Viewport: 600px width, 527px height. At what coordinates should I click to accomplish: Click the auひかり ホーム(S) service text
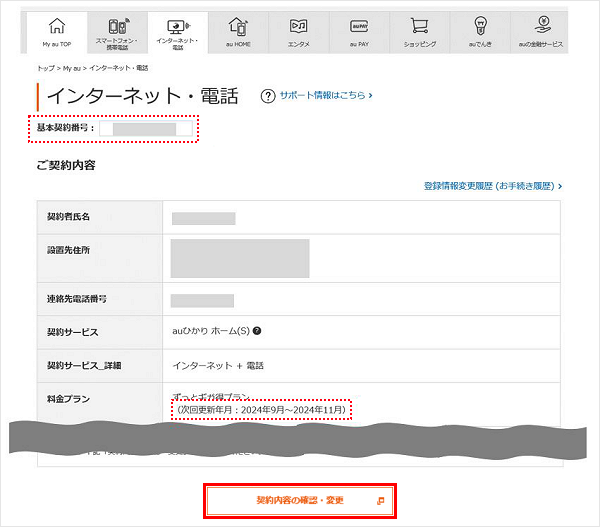[211, 331]
